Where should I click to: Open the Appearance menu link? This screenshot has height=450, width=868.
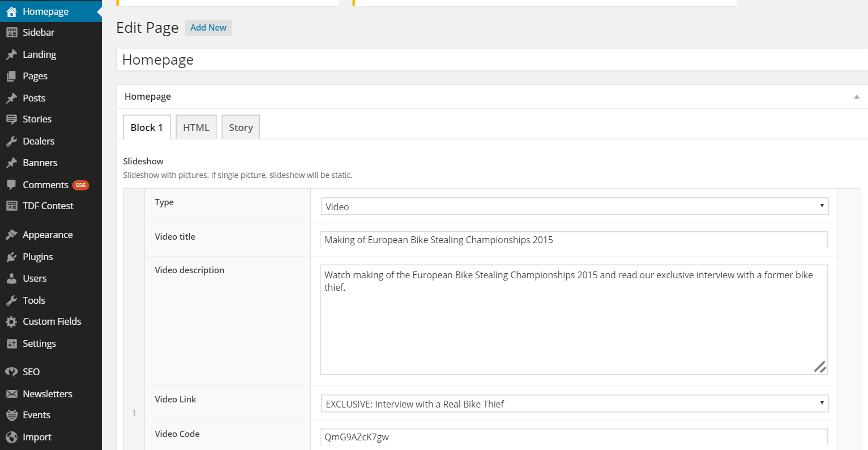pos(48,235)
